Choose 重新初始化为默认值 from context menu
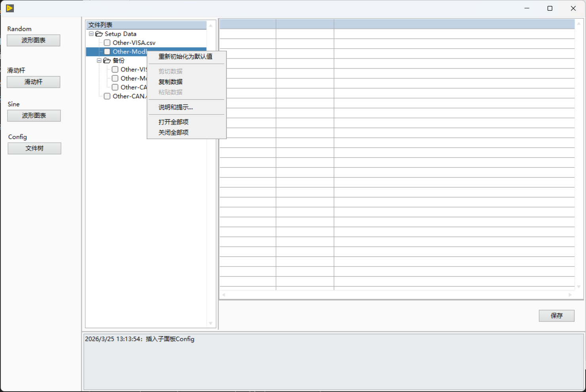The image size is (586, 392). (x=186, y=57)
